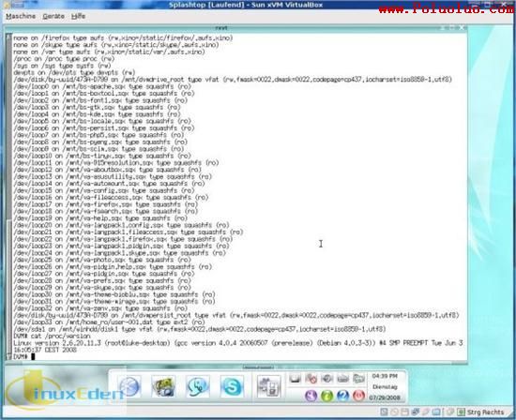Click the 'none on /var type aufs' line
The image size is (516, 420).
coord(109,52)
